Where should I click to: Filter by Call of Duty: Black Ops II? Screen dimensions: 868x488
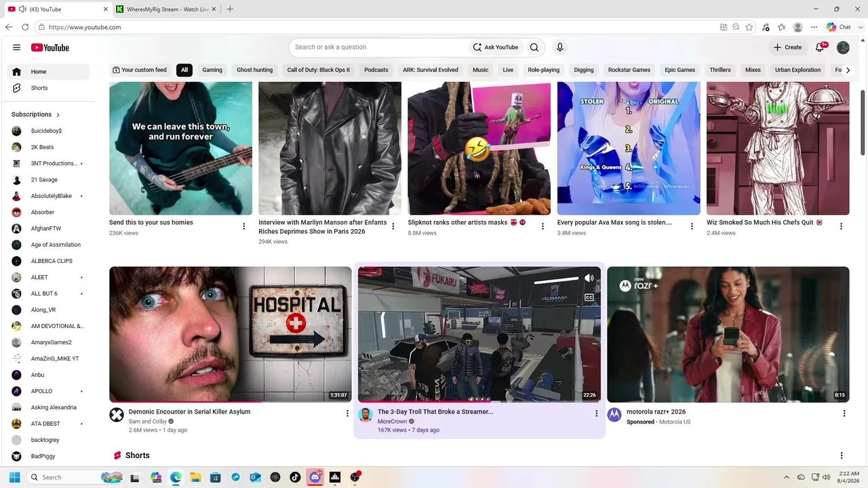[318, 70]
